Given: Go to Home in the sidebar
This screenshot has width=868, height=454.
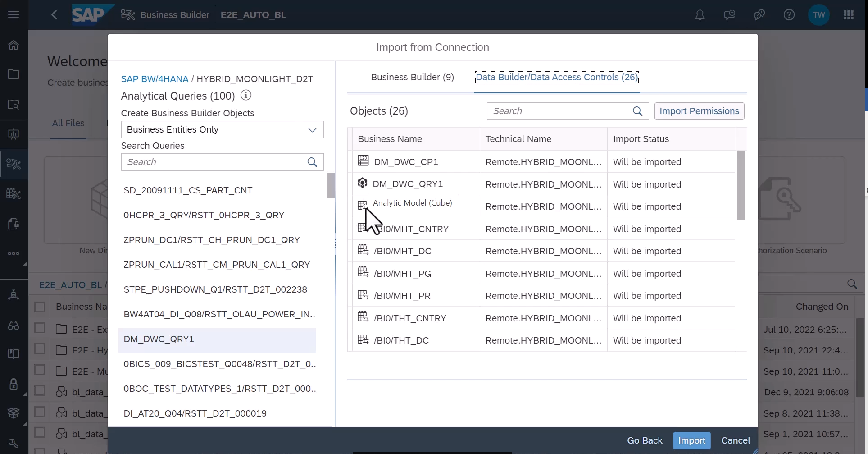Looking at the screenshot, I should [x=14, y=45].
